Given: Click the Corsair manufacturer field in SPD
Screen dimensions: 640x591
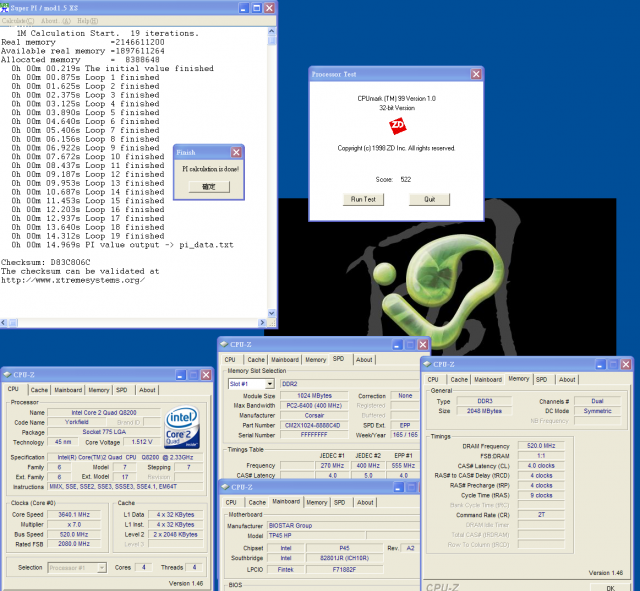Looking at the screenshot, I should [x=314, y=415].
